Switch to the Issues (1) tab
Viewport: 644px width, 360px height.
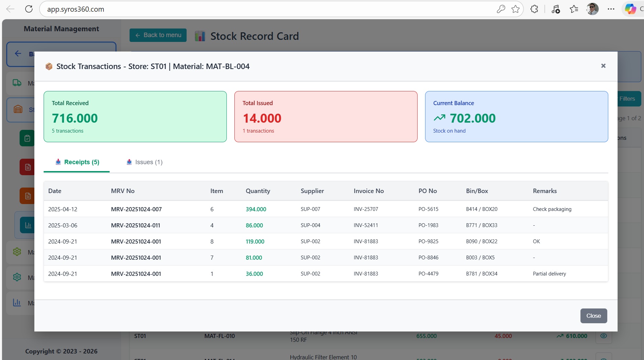[x=144, y=162]
